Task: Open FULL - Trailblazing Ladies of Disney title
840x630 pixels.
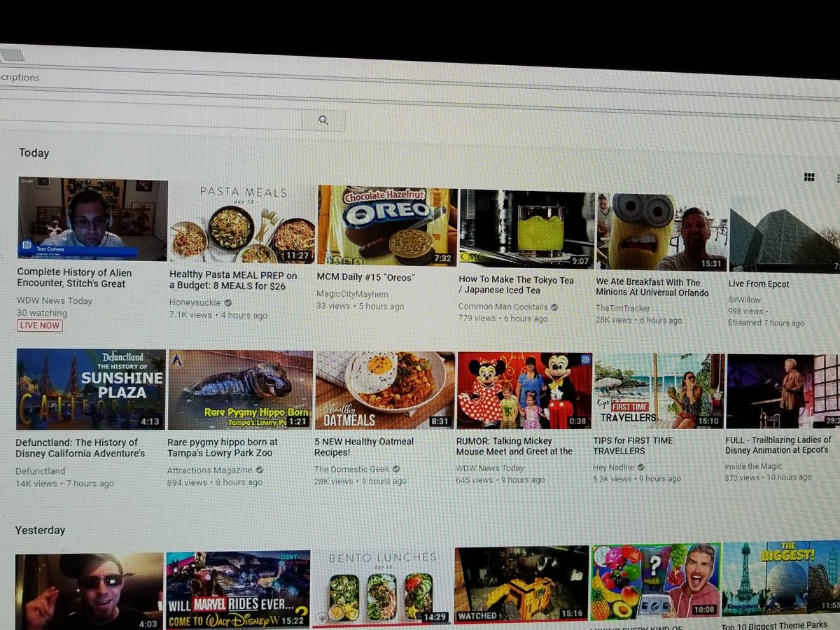Action: pos(778,444)
